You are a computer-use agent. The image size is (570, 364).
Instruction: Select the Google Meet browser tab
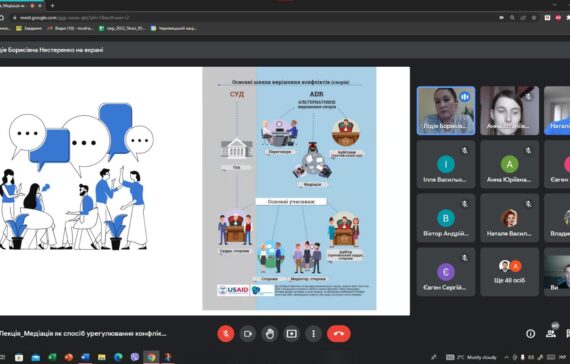[21, 6]
